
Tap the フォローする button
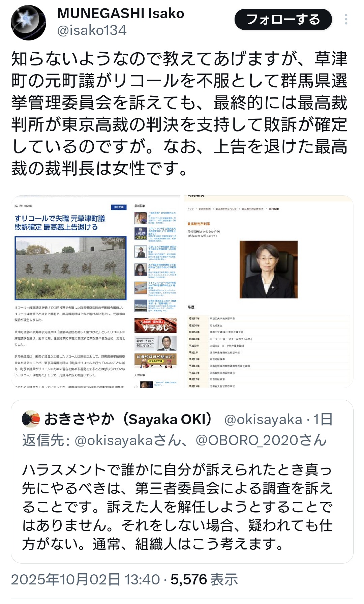(283, 20)
